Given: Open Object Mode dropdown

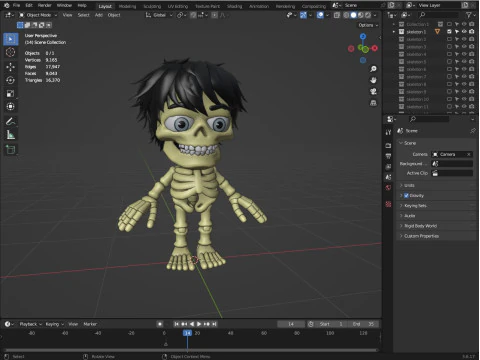Looking at the screenshot, I should (x=38, y=15).
